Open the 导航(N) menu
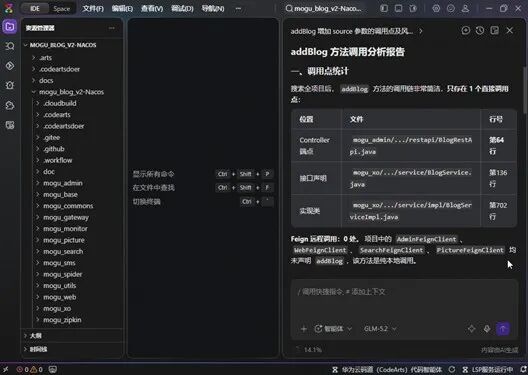 click(x=213, y=8)
